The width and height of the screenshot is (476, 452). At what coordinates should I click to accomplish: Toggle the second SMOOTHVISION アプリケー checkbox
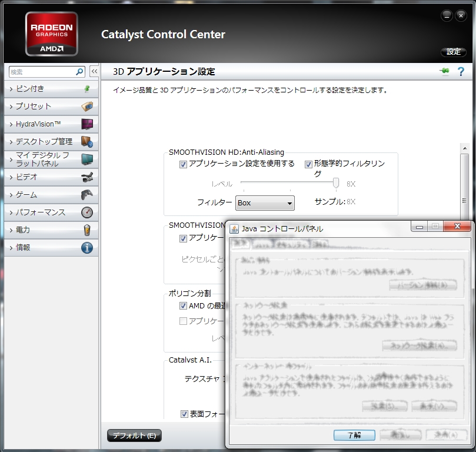pos(183,238)
